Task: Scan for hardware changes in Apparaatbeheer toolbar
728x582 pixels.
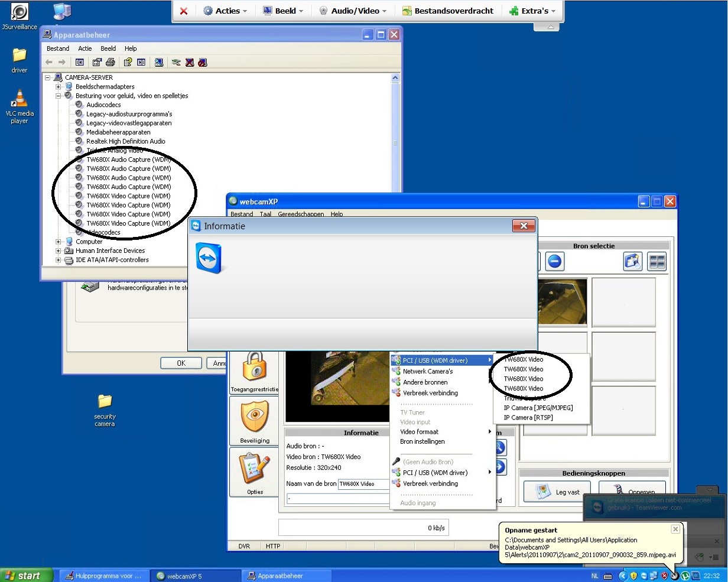Action: coord(159,62)
